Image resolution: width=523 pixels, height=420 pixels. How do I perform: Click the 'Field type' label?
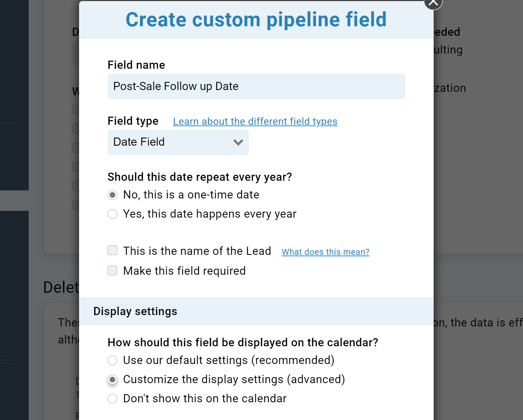coord(133,121)
